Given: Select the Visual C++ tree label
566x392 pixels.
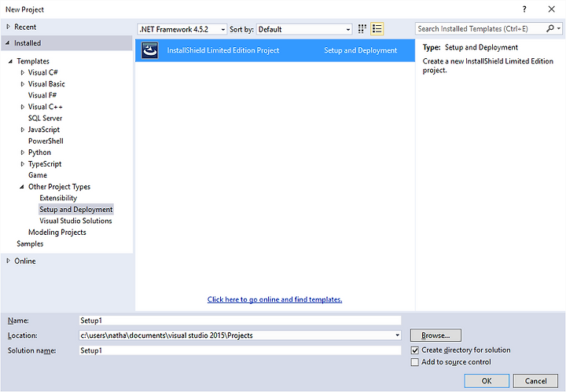Looking at the screenshot, I should tap(45, 107).
